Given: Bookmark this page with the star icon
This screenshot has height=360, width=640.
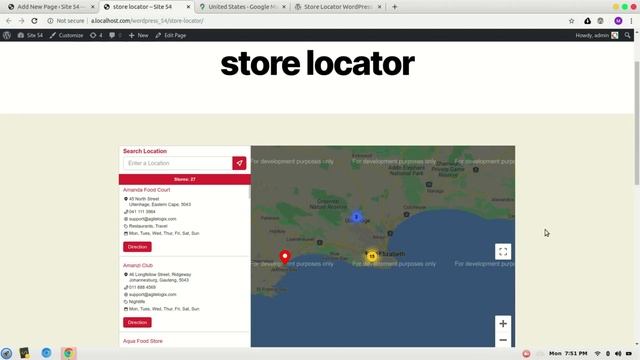Looking at the screenshot, I should tap(571, 21).
